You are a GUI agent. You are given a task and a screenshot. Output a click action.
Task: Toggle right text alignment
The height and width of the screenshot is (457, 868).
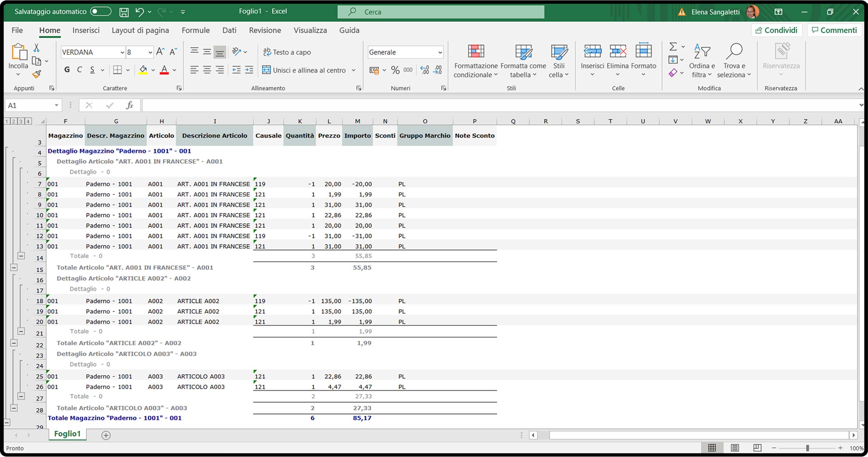(x=220, y=70)
